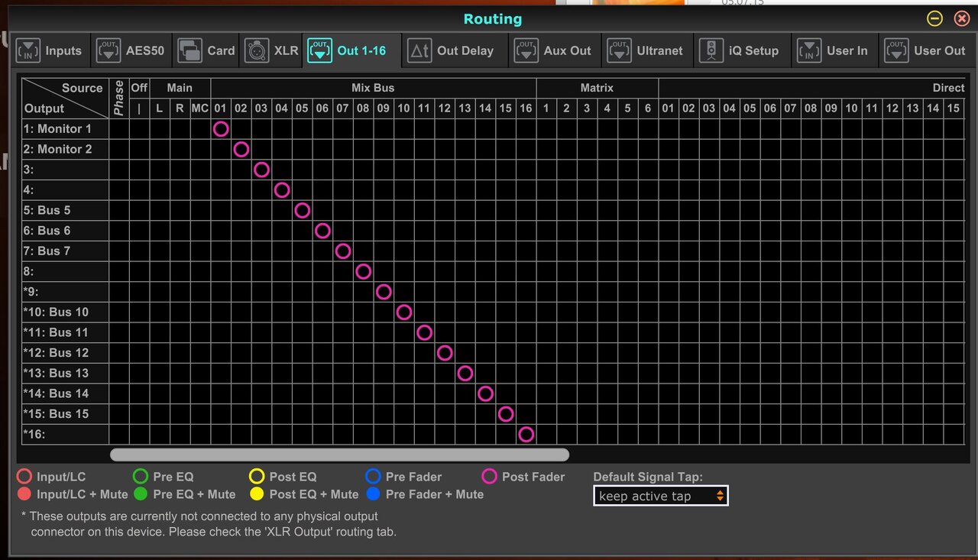This screenshot has height=560, width=978.
Task: Toggle Mix Bus 03 circle on output 3
Action: pyautogui.click(x=261, y=170)
